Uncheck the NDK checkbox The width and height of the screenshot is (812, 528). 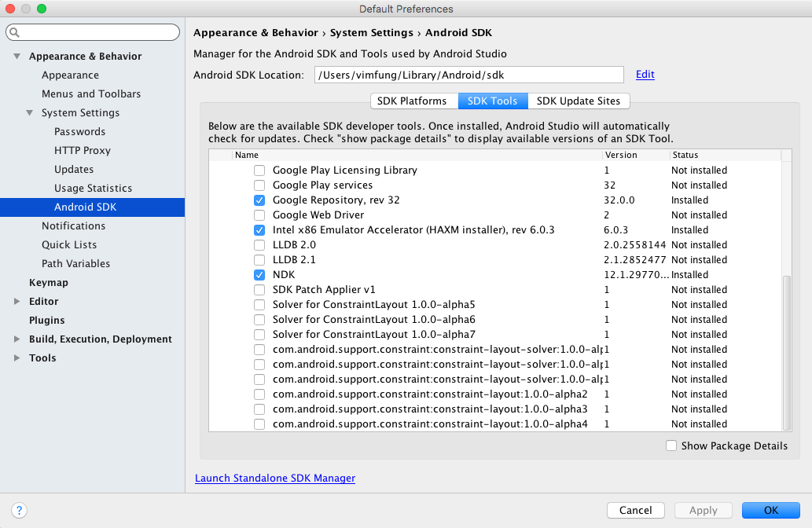[259, 275]
